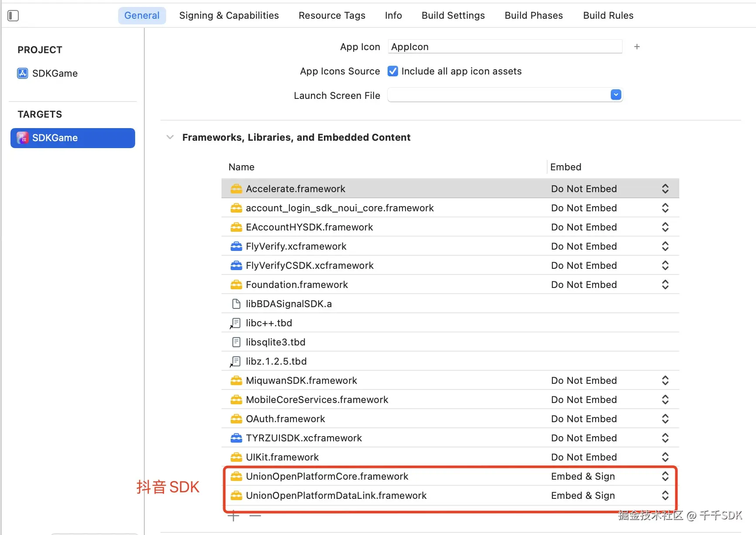Screen dimensions: 756x535
Task: Select the UIKit.framework name text
Action: [x=282, y=457]
